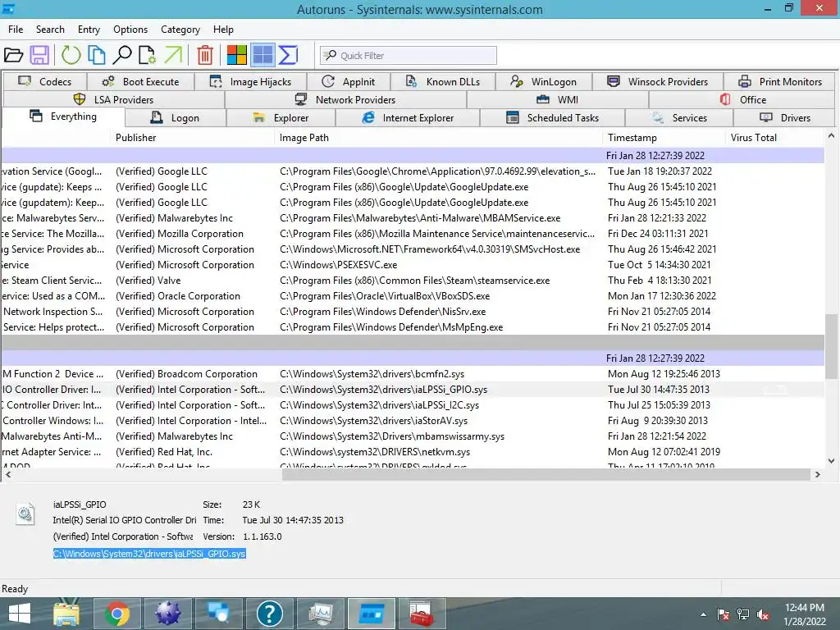
Task: Select the PSEXESVC.exe row
Action: pos(413,265)
